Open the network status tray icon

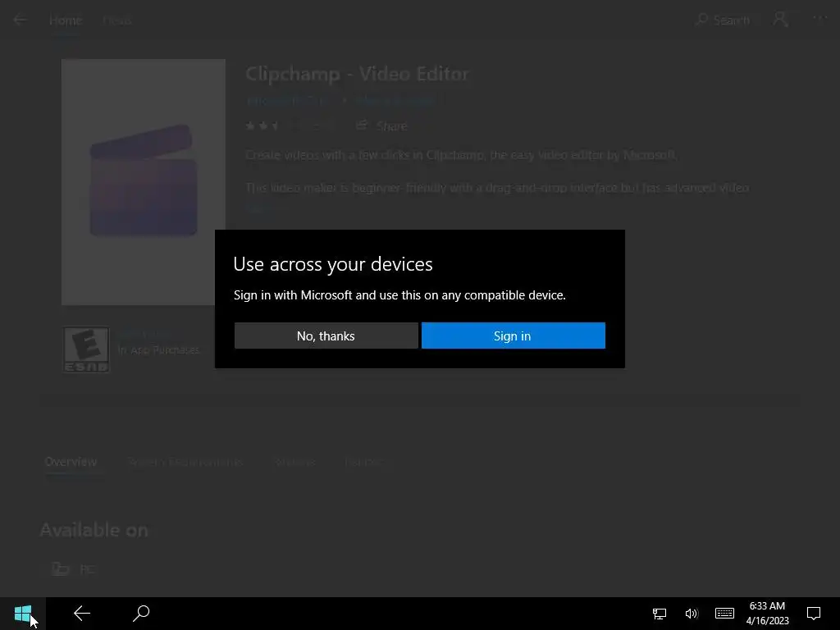[x=660, y=614]
